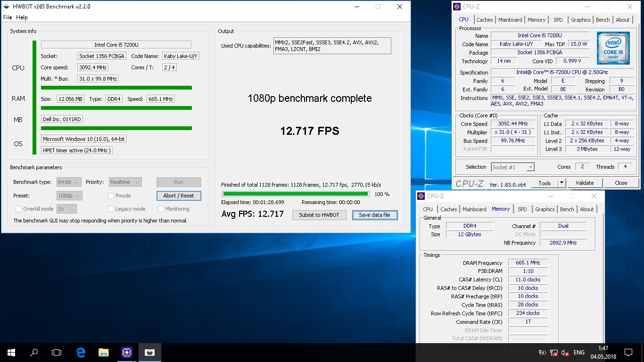The image size is (644, 362).
Task: Switch to Caches tab in top CPU-Z
Action: pyautogui.click(x=485, y=20)
